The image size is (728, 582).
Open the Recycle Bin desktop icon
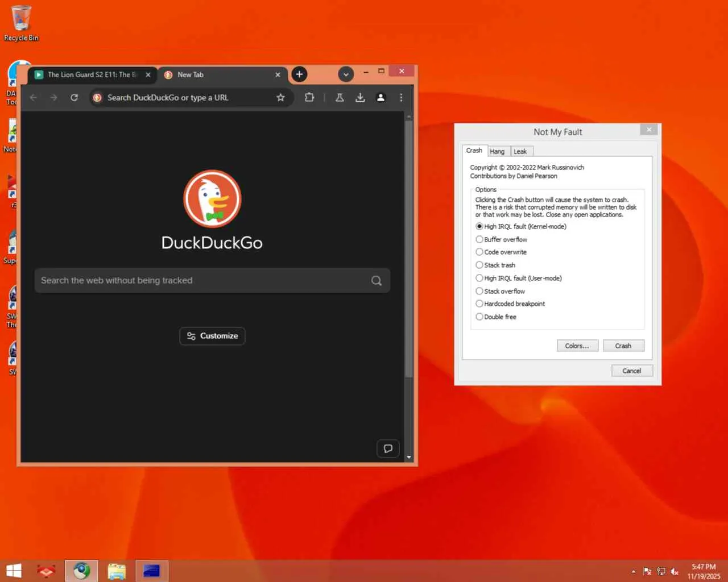point(21,23)
